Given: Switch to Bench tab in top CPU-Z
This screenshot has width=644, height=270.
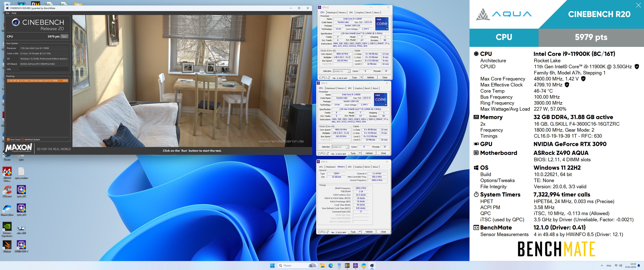Looking at the screenshot, I should pos(368,13).
